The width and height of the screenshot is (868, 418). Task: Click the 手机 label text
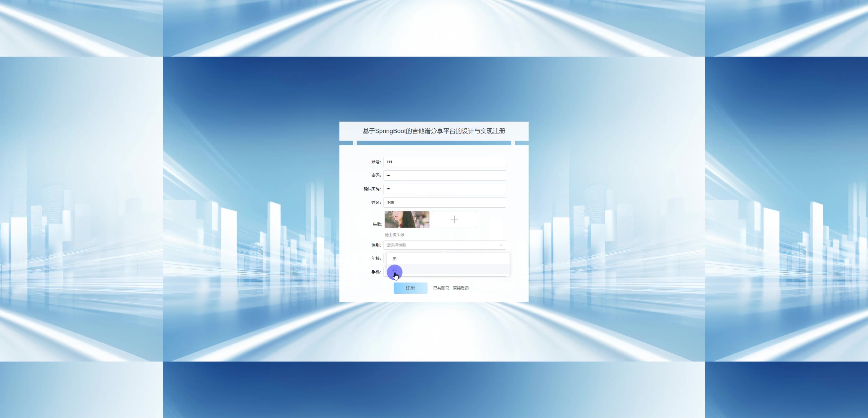pos(376,272)
